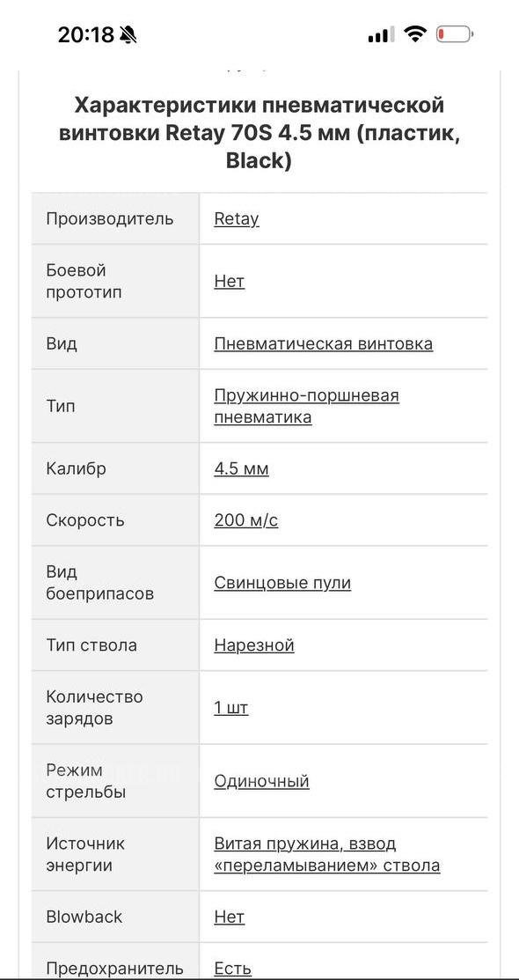This screenshot has height=980, width=519.
Task: Select the «Нет» combat prototype link
Action: click(228, 281)
